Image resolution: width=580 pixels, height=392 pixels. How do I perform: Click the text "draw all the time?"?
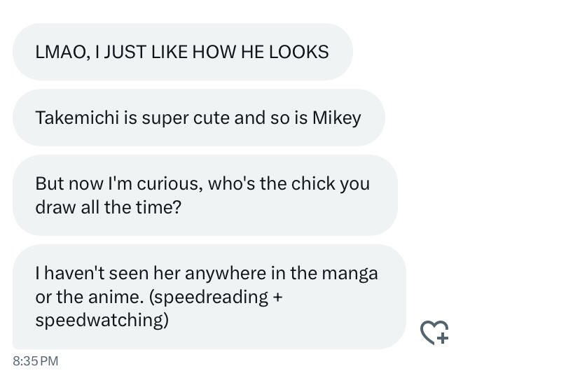click(x=108, y=208)
